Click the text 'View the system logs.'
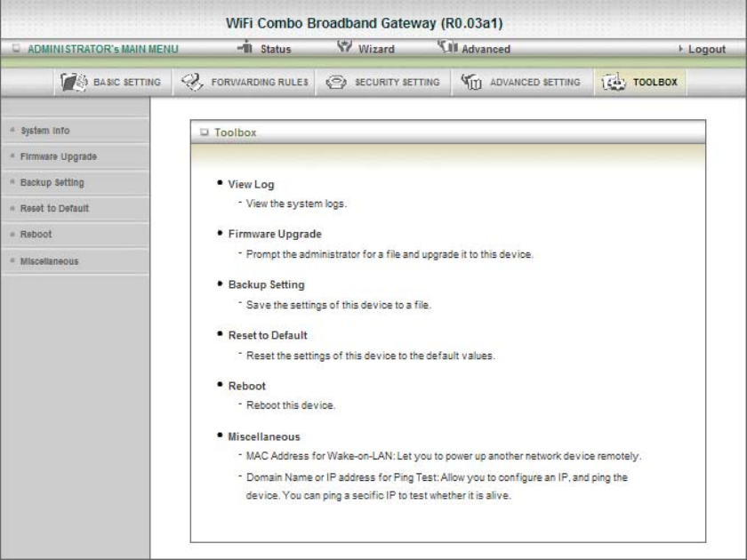Screen dimensions: 747x560 coord(296,204)
